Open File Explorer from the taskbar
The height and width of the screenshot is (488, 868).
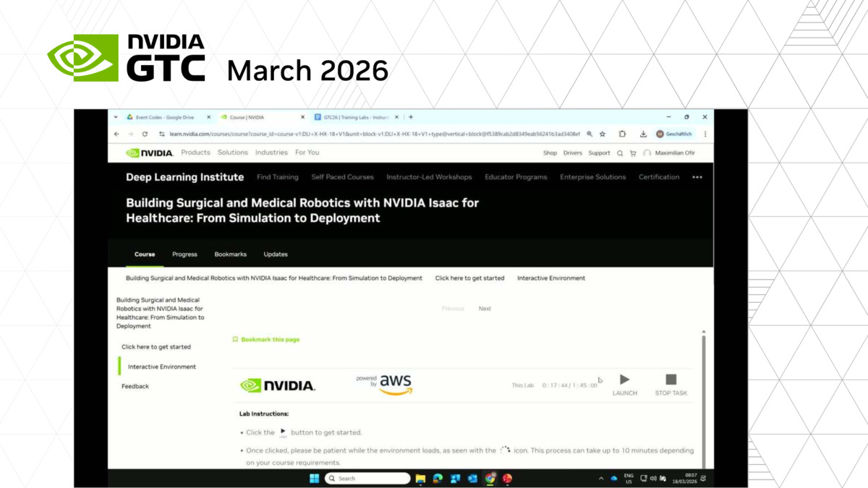(x=420, y=478)
